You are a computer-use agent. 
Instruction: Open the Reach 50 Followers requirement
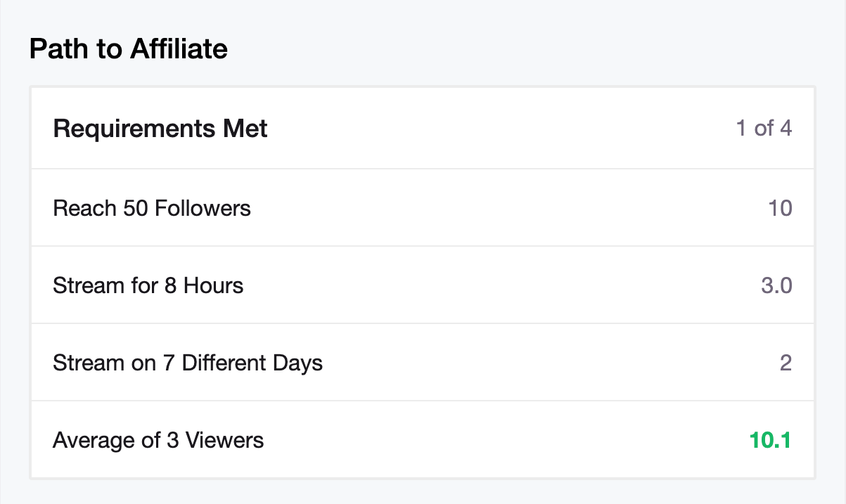click(x=152, y=208)
